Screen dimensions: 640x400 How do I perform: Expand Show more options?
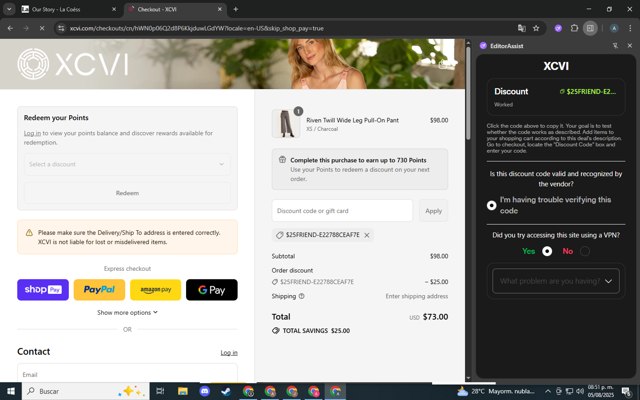pyautogui.click(x=127, y=313)
